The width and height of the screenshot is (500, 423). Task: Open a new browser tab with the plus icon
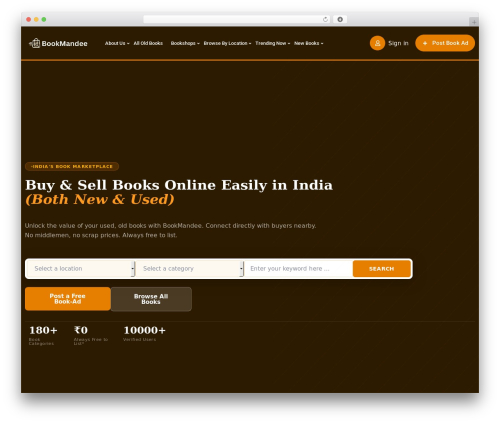(474, 22)
